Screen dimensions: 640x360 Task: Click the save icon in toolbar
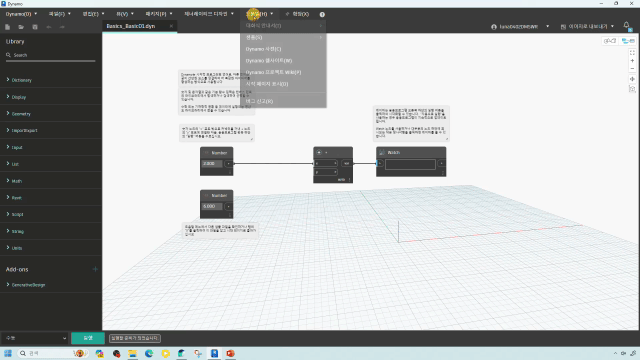[x=35, y=27]
